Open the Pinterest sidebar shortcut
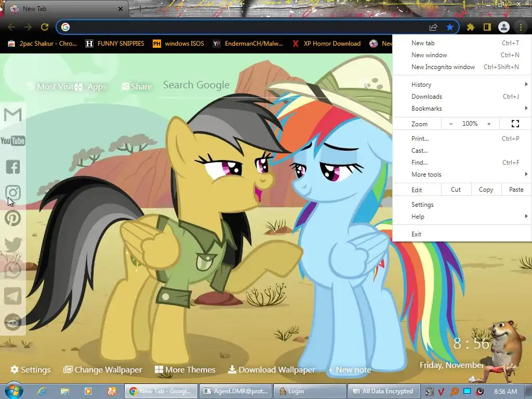 pyautogui.click(x=13, y=218)
